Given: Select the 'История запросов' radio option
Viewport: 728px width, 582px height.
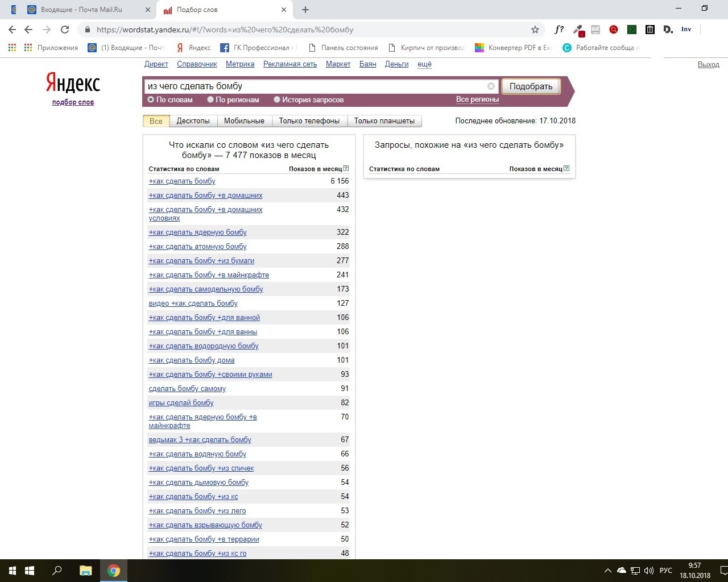Looking at the screenshot, I should coord(277,99).
